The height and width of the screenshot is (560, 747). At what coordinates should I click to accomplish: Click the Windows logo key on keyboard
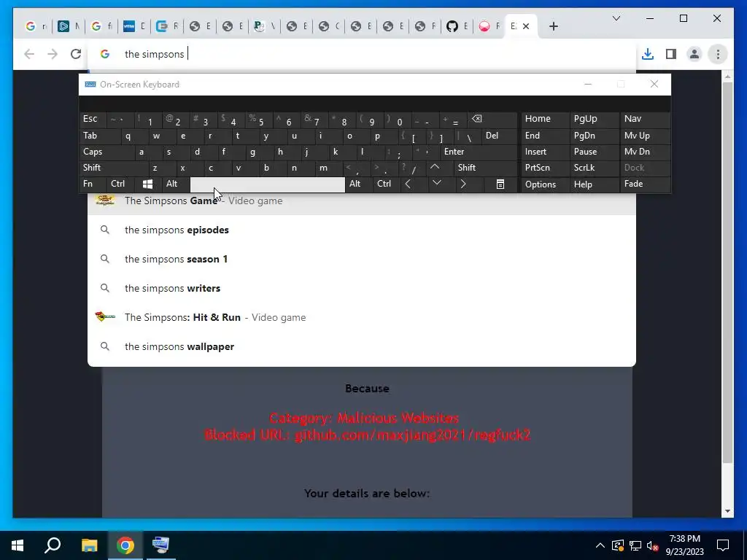[x=147, y=184]
